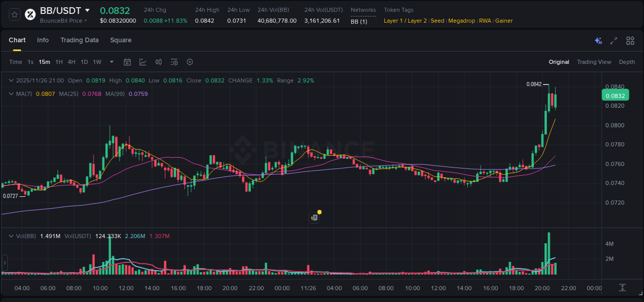The image size is (644, 302).
Task: Click the green current price label 0.0832
Action: coord(615,95)
